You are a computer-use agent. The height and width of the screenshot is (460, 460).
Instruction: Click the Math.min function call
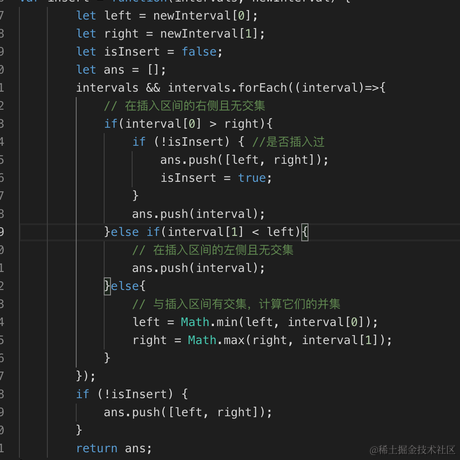(209, 322)
